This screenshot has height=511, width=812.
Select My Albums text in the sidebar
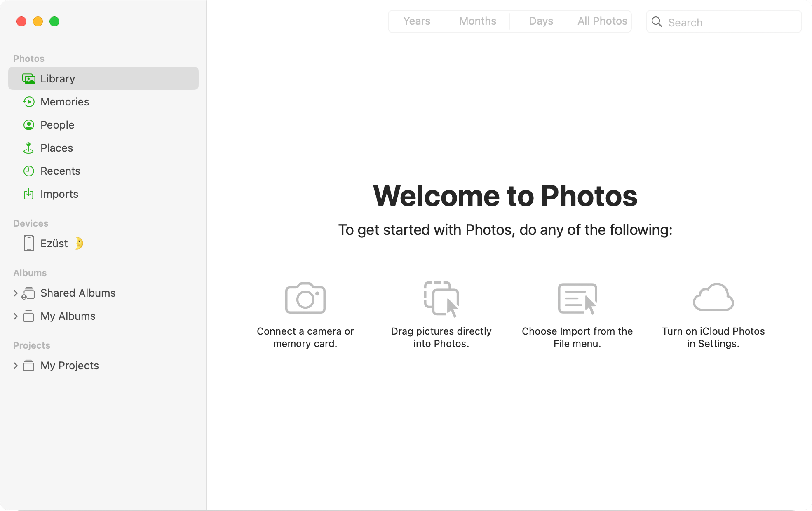click(68, 316)
